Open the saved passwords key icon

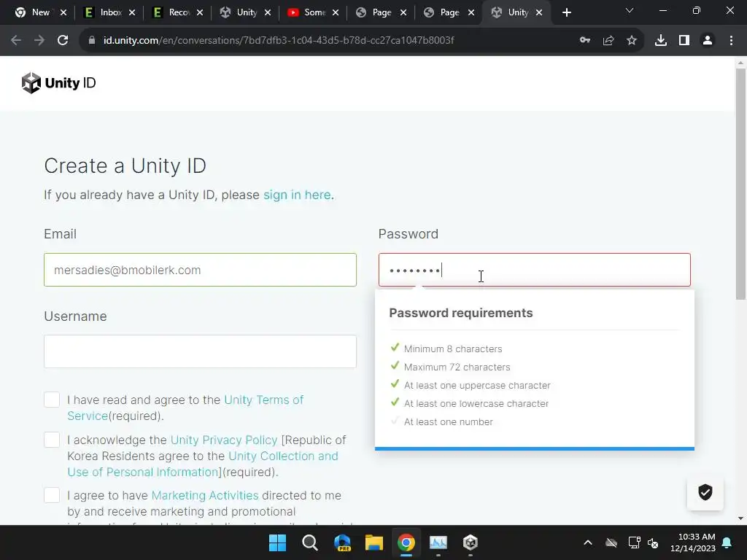click(x=585, y=41)
